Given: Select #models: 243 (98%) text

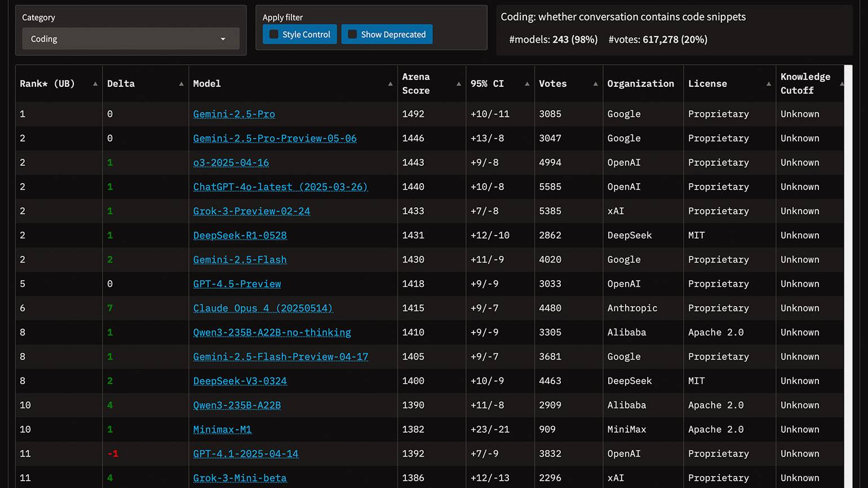Looking at the screenshot, I should 553,39.
